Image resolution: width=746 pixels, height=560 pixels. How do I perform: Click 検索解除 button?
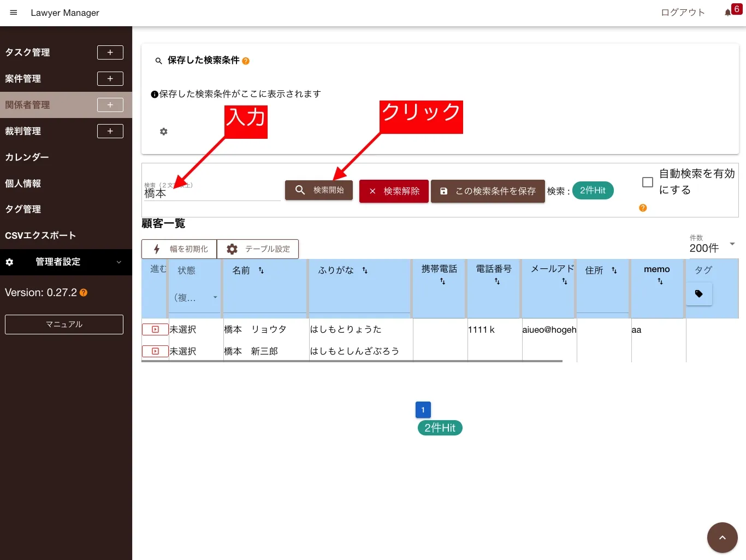pyautogui.click(x=394, y=191)
